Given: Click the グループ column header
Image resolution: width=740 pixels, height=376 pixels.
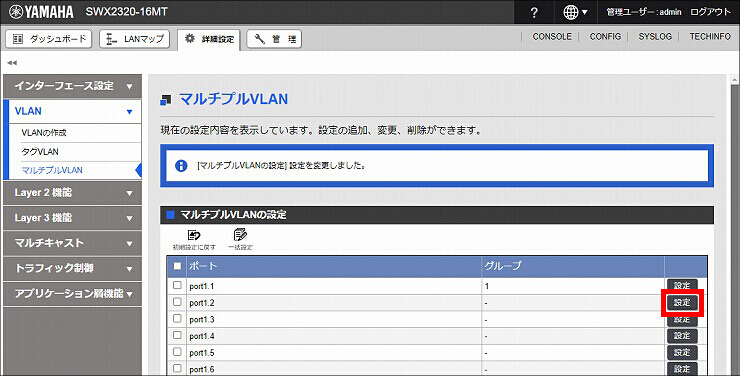Looking at the screenshot, I should coord(573,267).
